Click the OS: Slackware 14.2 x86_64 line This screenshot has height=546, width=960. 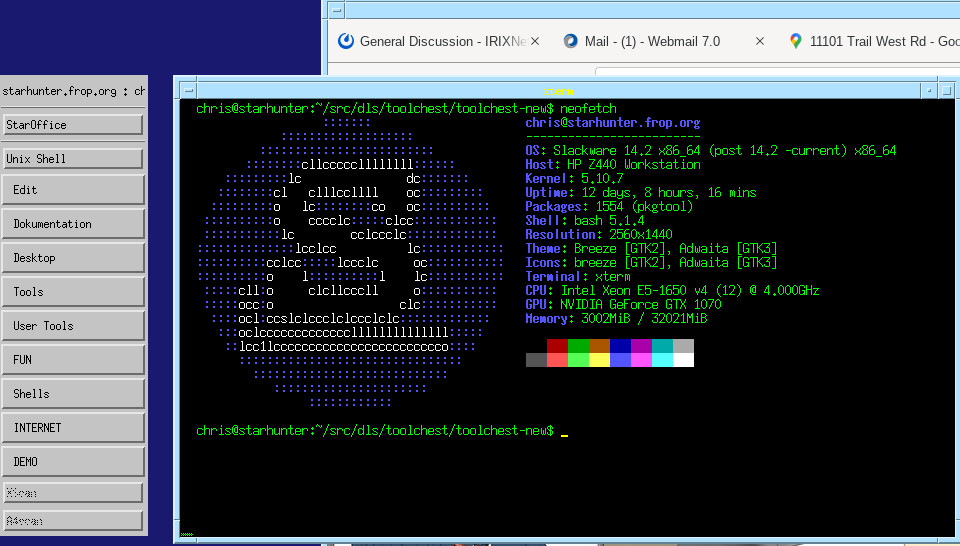[711, 151]
